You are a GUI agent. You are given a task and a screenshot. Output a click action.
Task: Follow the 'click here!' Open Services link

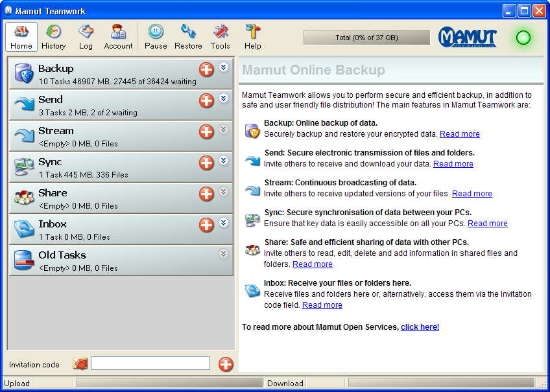click(x=420, y=327)
